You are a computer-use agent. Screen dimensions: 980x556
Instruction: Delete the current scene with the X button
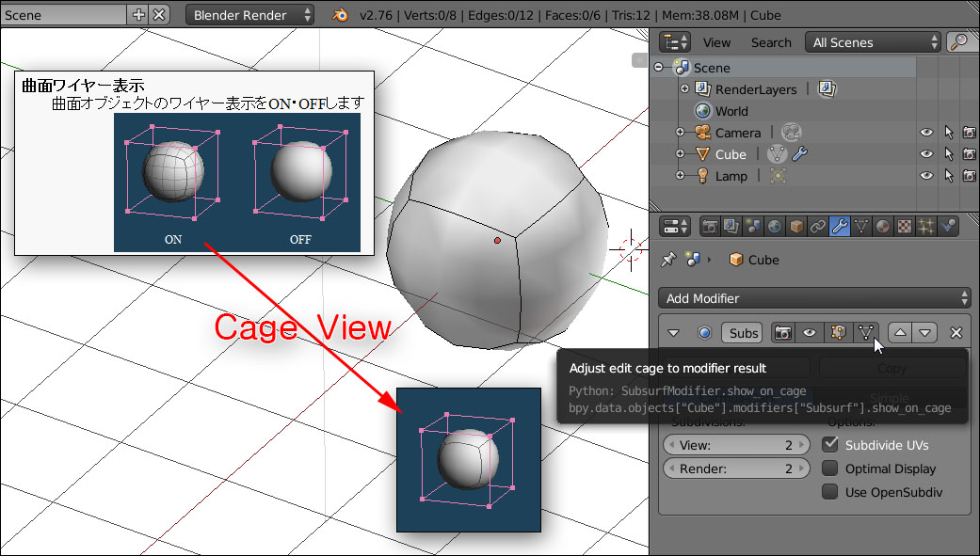(x=159, y=15)
